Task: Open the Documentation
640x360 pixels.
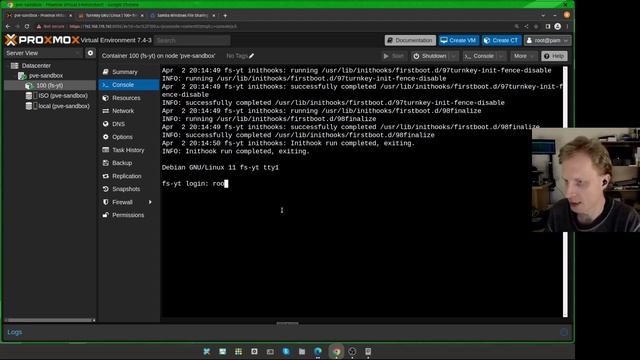Action: 410,40
